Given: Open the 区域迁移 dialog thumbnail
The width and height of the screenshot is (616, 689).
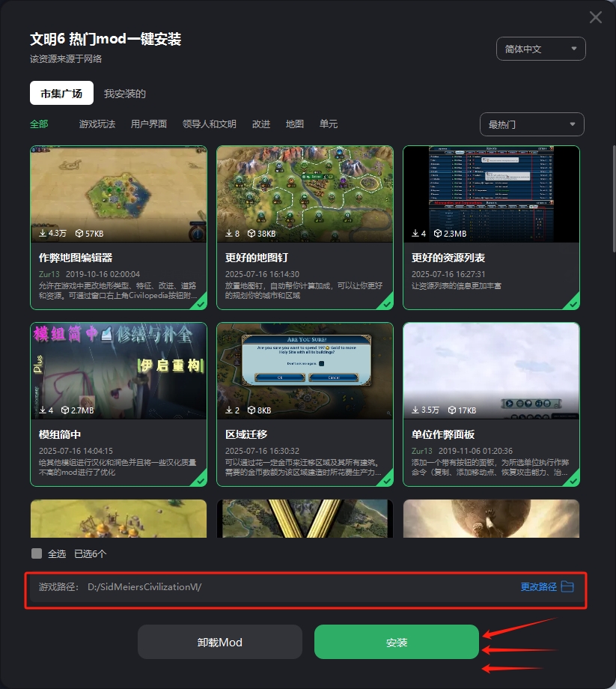Looking at the screenshot, I should click(305, 371).
